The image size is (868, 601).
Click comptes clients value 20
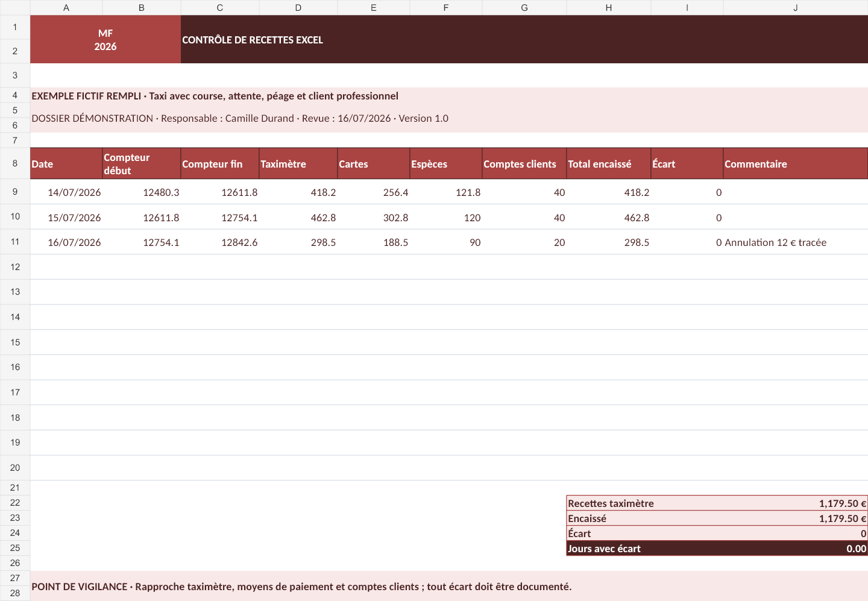524,242
